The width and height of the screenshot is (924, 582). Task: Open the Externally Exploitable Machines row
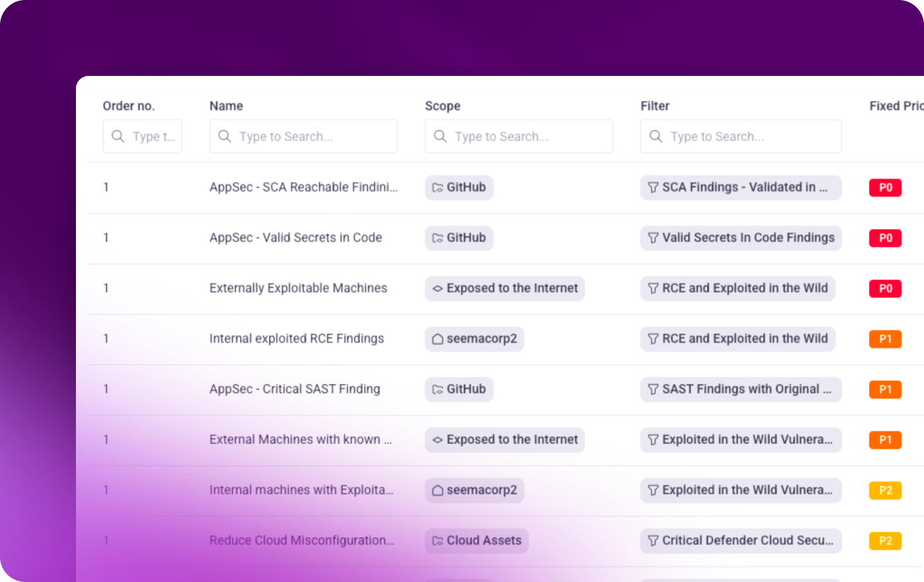298,288
